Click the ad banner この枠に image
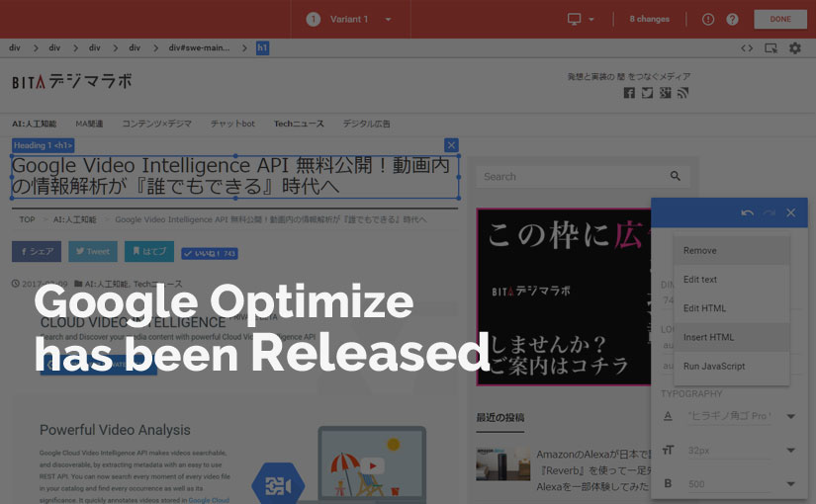The height and width of the screenshot is (504, 816). coord(564,297)
